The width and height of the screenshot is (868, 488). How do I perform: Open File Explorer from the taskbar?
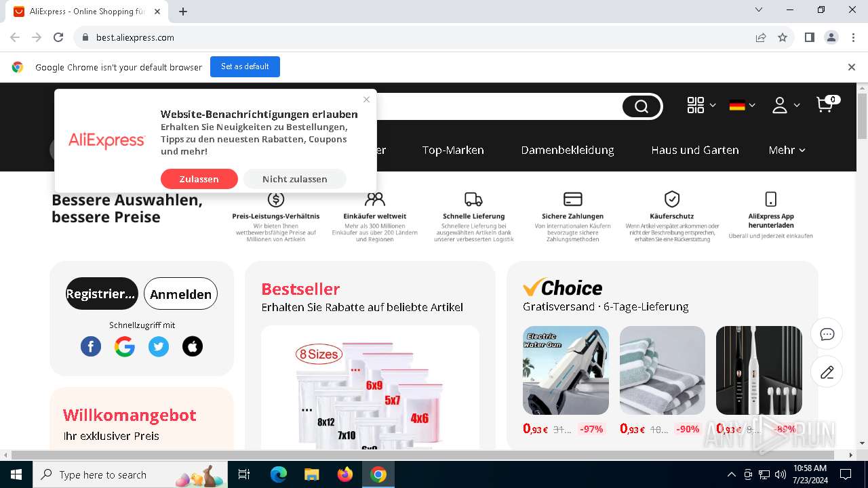tap(311, 474)
